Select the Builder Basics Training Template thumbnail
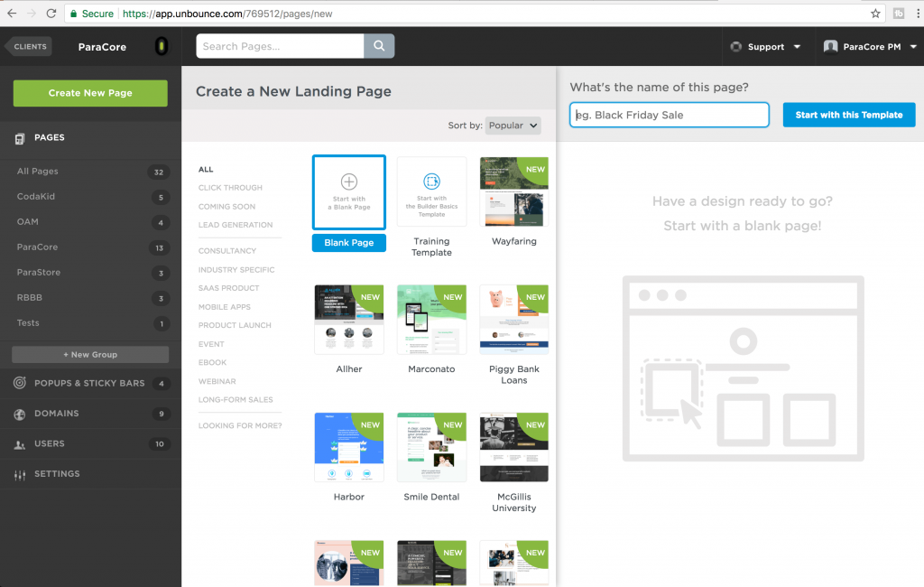924x587 pixels. coord(431,191)
